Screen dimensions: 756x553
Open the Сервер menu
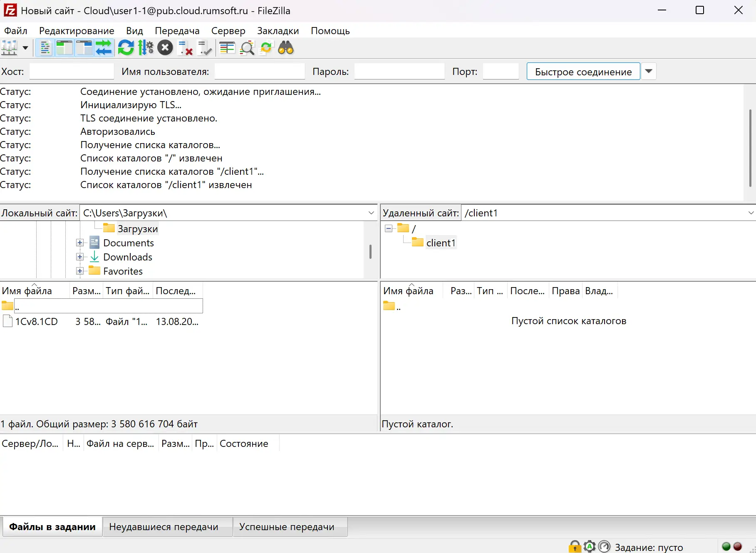pos(228,31)
